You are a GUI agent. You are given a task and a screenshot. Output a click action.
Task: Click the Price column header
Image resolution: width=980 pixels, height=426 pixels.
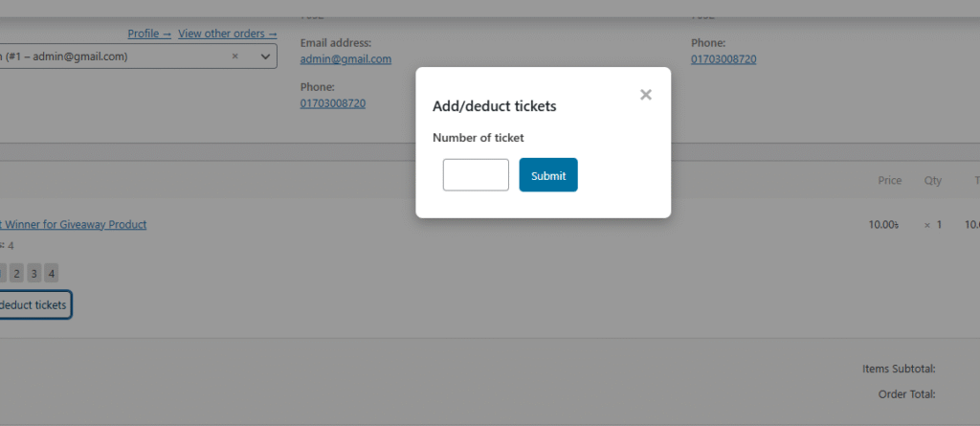click(890, 180)
